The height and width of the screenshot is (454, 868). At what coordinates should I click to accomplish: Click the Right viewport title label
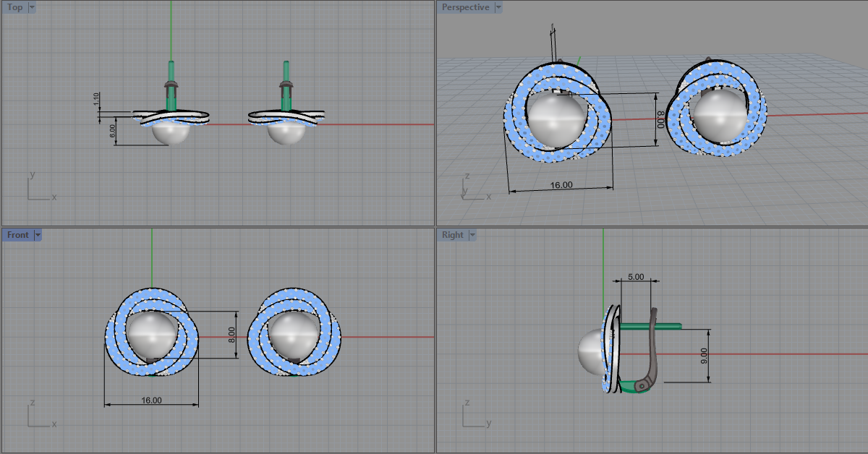click(x=452, y=235)
